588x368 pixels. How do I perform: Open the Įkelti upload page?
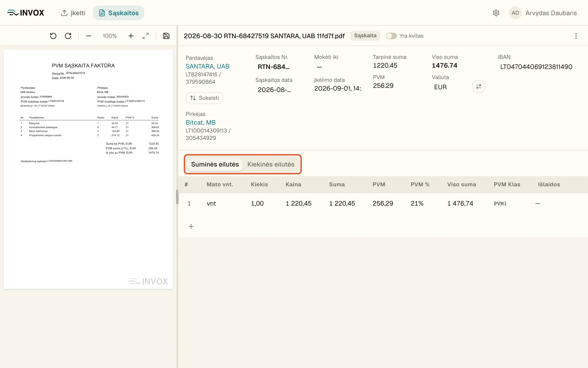(x=73, y=13)
